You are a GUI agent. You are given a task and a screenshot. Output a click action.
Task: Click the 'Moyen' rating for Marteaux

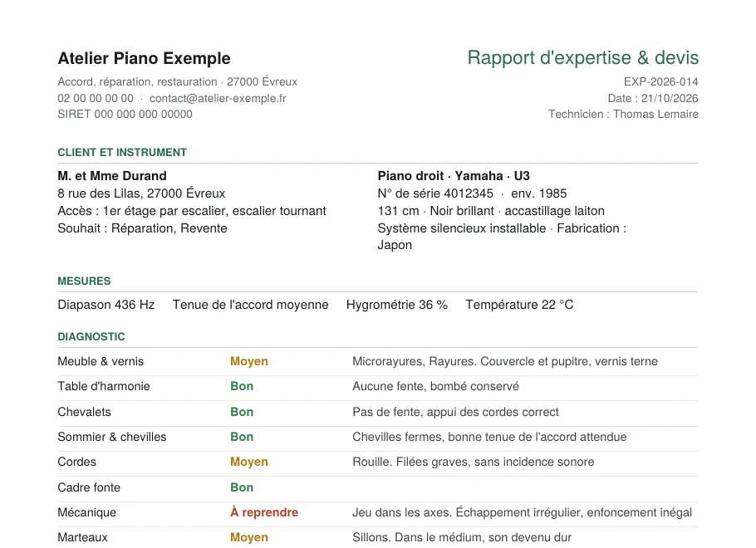[248, 538]
